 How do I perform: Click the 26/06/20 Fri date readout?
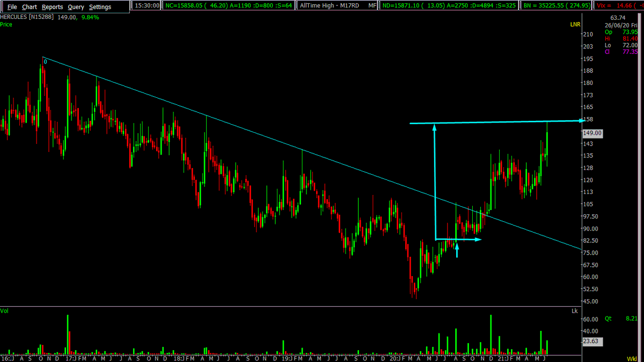coord(621,25)
